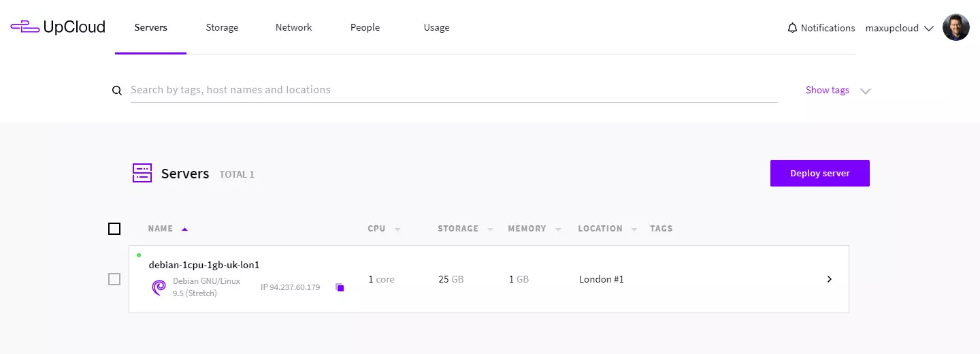The height and width of the screenshot is (354, 980).
Task: Copy the IP address with copy icon
Action: tap(340, 287)
